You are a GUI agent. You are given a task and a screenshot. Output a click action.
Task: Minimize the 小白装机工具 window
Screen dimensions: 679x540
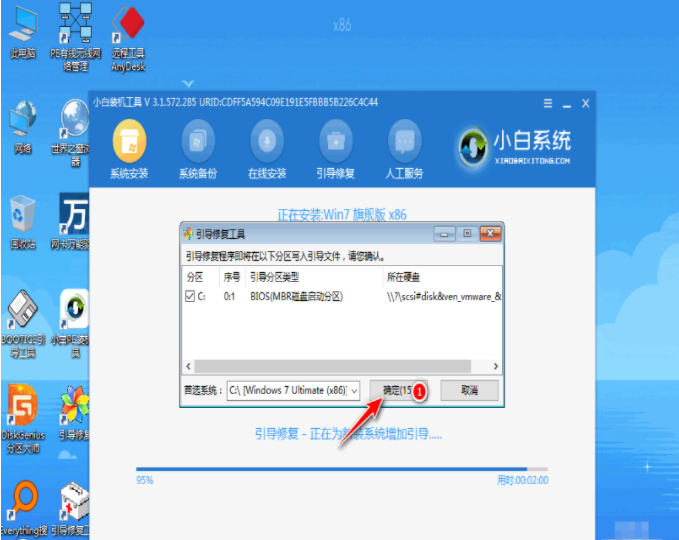567,104
